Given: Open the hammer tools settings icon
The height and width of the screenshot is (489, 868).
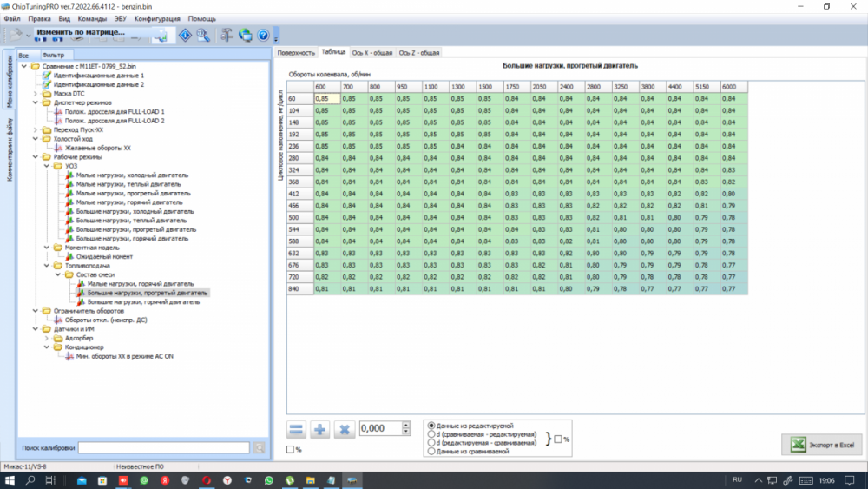Looking at the screenshot, I should pos(227,36).
